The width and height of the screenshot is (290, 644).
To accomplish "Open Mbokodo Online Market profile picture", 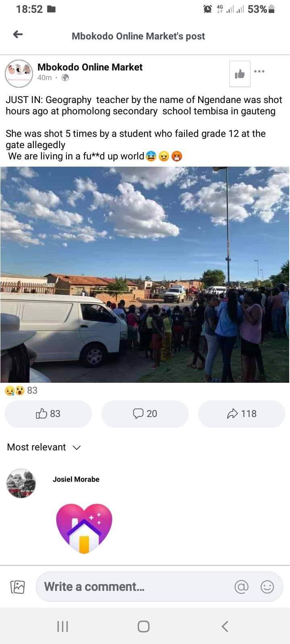I will [19, 74].
